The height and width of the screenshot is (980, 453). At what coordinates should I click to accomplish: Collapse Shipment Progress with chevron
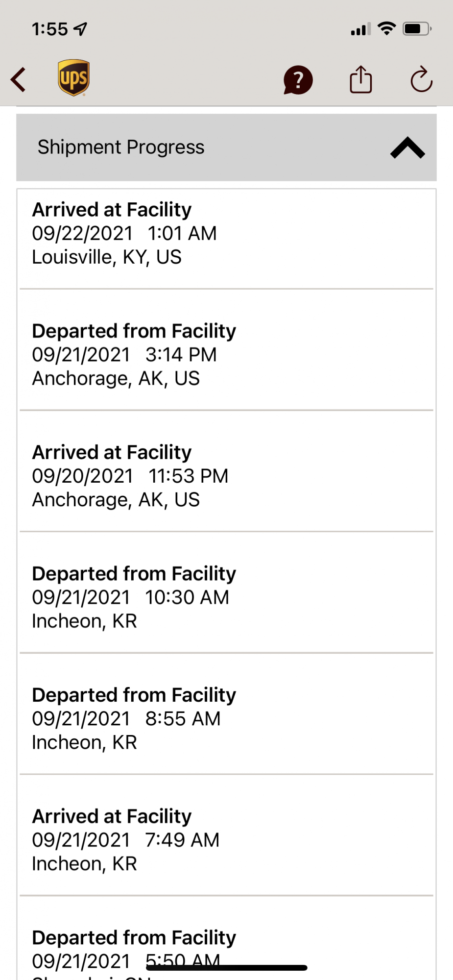407,147
